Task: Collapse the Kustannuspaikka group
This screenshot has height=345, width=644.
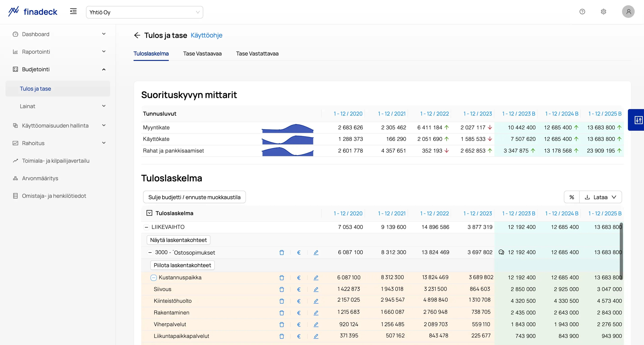Action: (x=153, y=278)
